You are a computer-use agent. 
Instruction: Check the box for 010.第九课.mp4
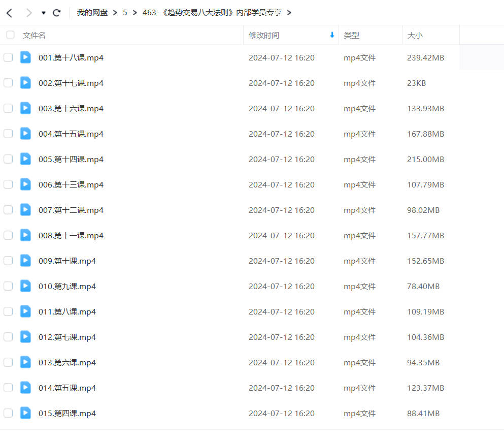[x=8, y=287]
